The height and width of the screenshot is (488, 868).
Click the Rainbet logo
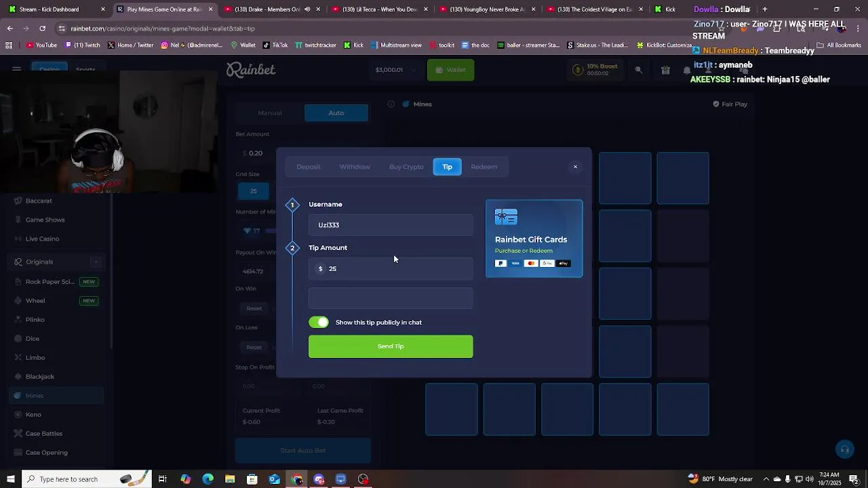251,70
